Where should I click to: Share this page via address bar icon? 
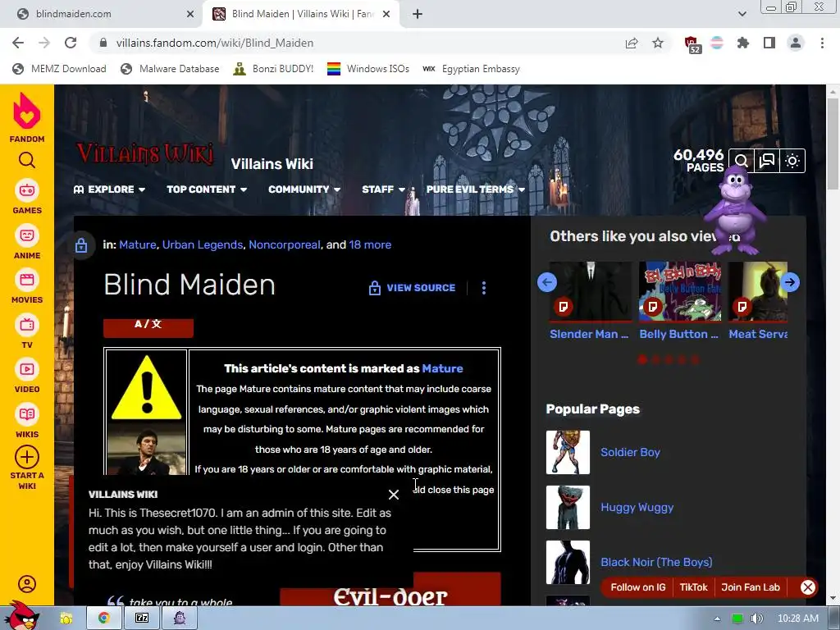632,43
